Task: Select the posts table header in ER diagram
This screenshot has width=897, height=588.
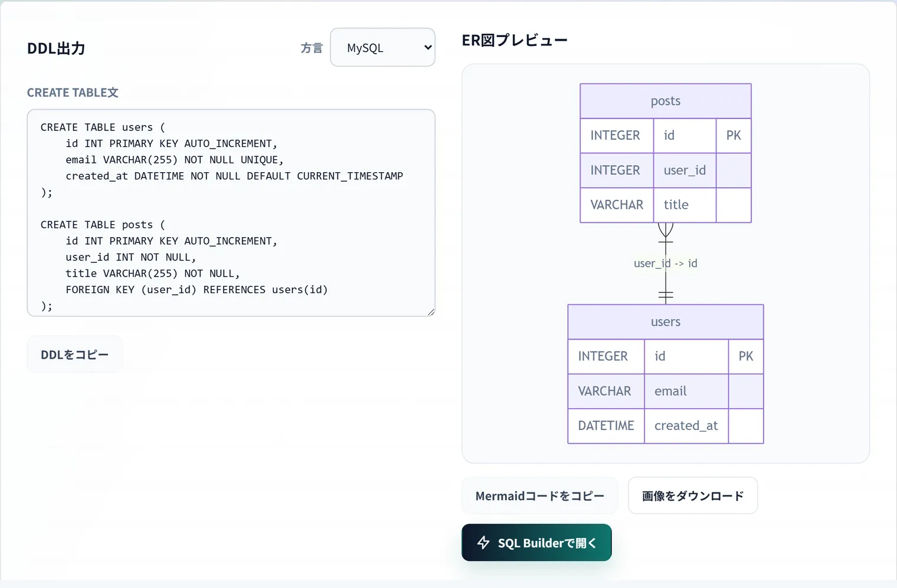Action: click(x=666, y=101)
